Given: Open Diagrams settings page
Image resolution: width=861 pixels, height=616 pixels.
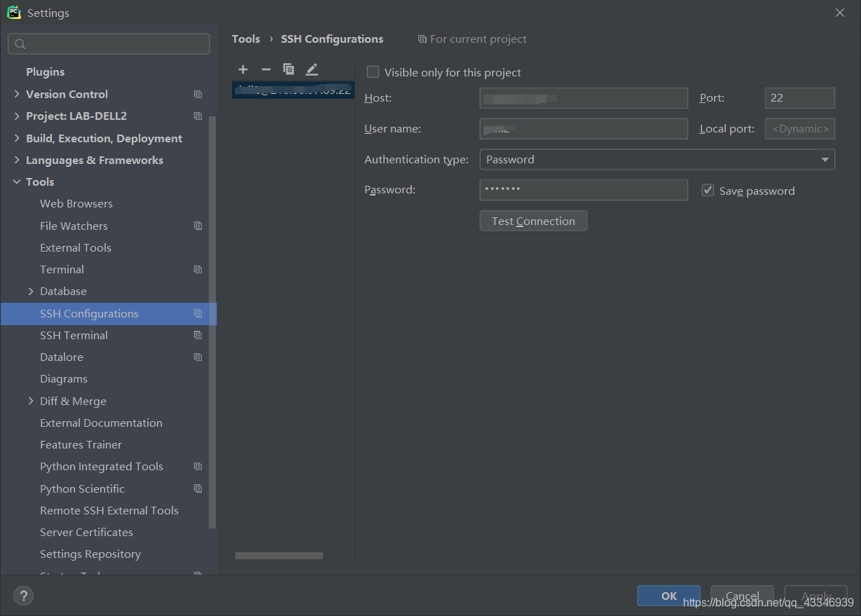Looking at the screenshot, I should [x=64, y=379].
